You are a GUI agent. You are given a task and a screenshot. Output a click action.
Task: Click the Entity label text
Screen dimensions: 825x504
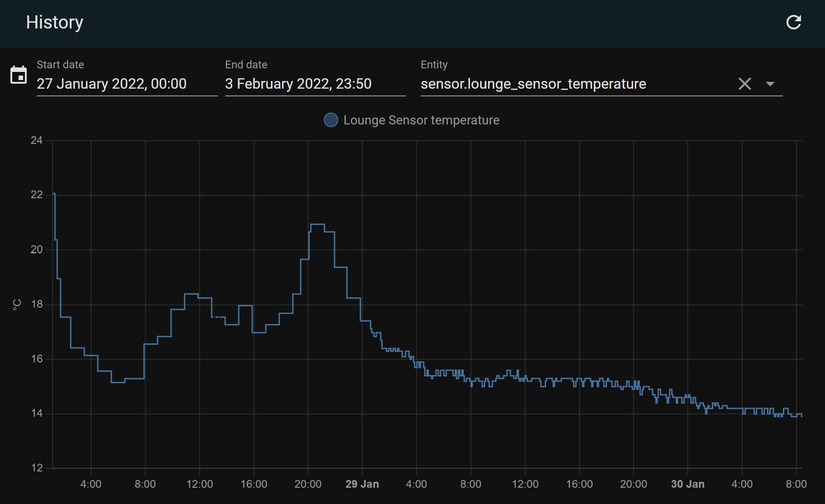434,65
